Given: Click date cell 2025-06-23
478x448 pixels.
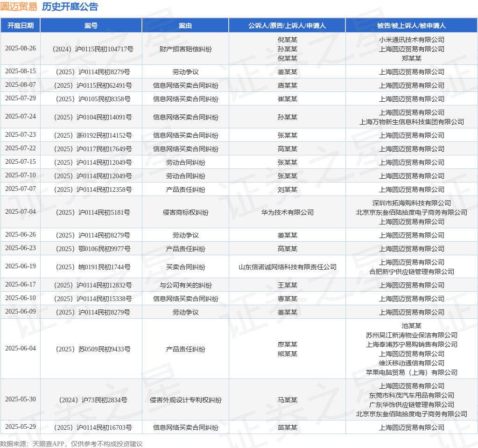Looking at the screenshot, I should point(21,248).
